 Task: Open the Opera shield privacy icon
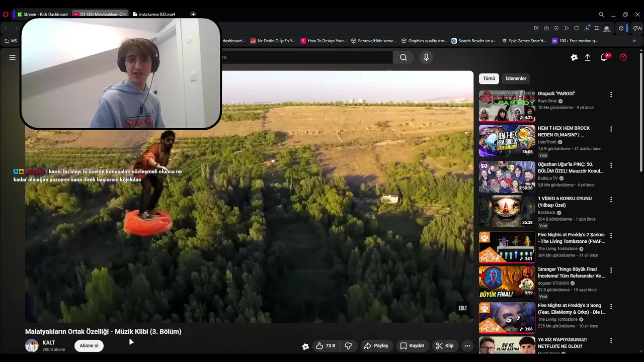coord(556,28)
